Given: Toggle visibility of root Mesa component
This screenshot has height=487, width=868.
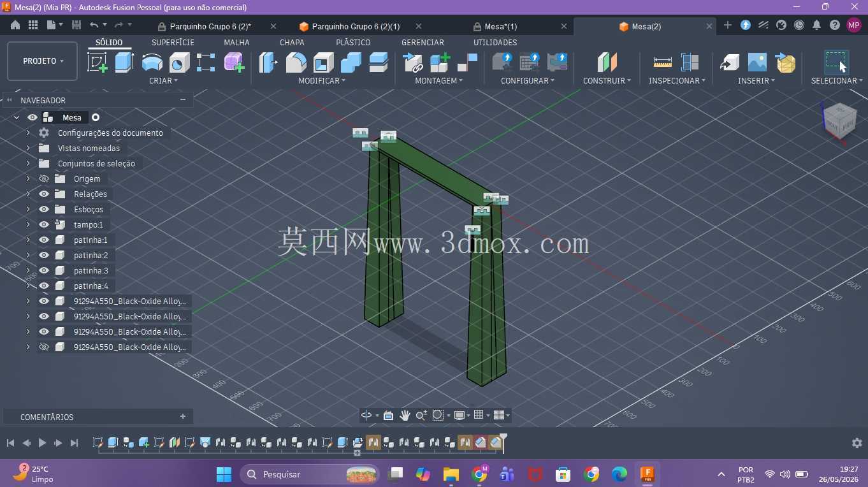Looking at the screenshot, I should [x=33, y=117].
